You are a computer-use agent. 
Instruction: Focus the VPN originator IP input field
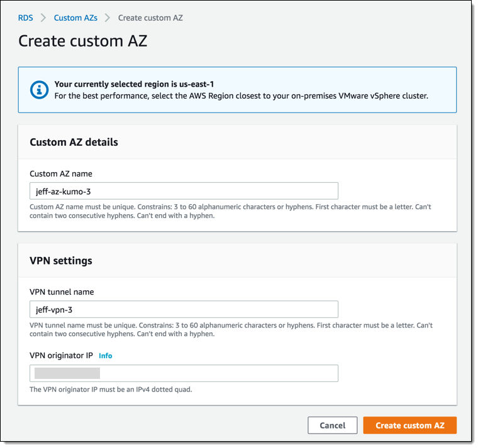tap(184, 373)
